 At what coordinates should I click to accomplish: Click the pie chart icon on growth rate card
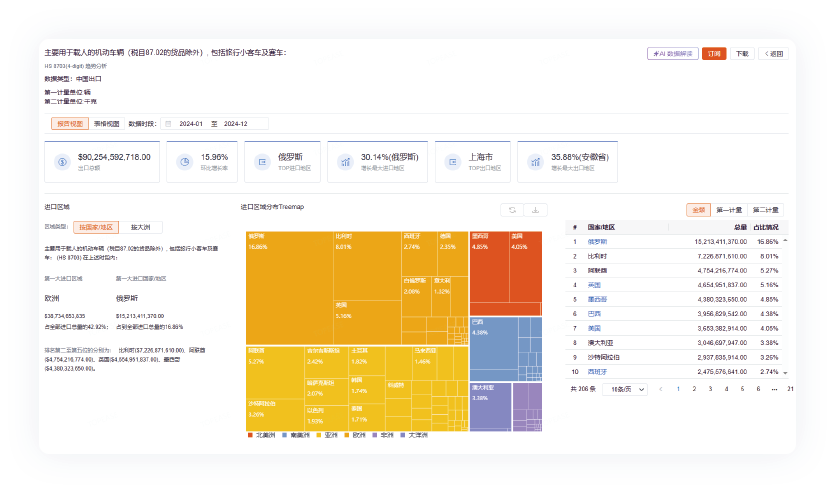(x=185, y=162)
